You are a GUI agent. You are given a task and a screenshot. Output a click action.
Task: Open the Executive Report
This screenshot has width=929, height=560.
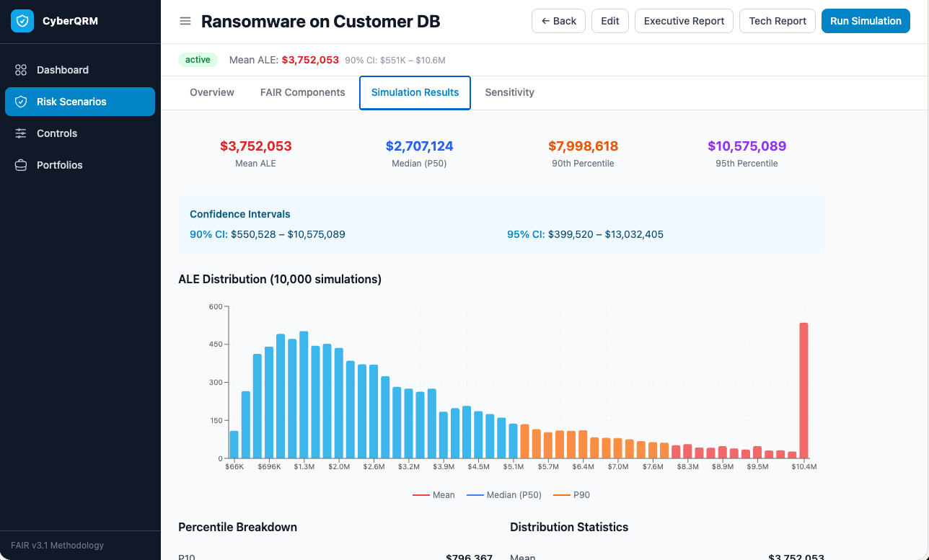click(684, 21)
